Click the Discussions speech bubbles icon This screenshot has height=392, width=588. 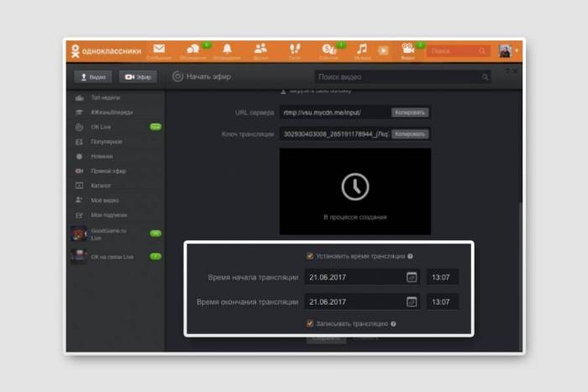pyautogui.click(x=193, y=50)
